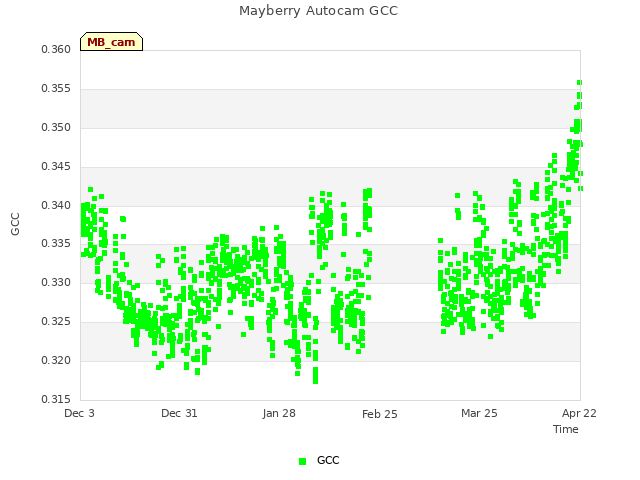Select the 0.315 y-axis label
The width and height of the screenshot is (640, 480).
[x=56, y=399]
